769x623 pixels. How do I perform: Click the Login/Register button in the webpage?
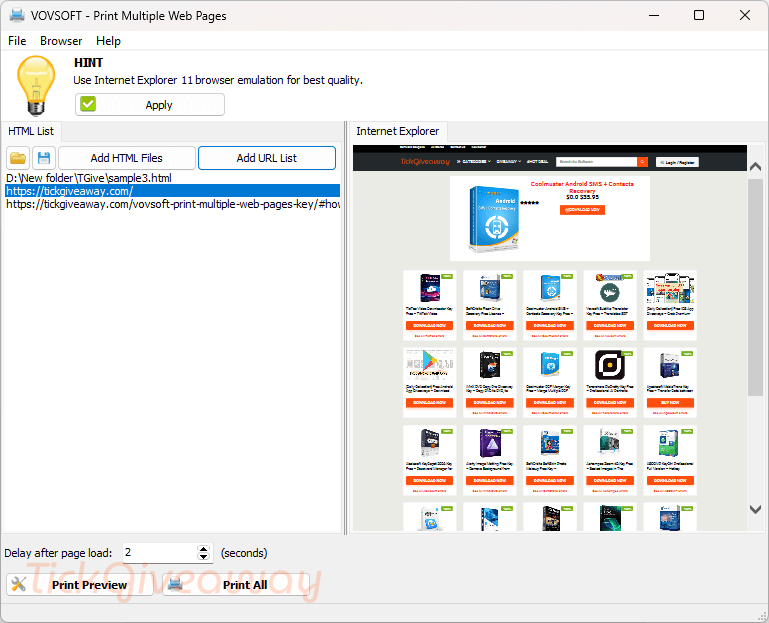pos(678,162)
